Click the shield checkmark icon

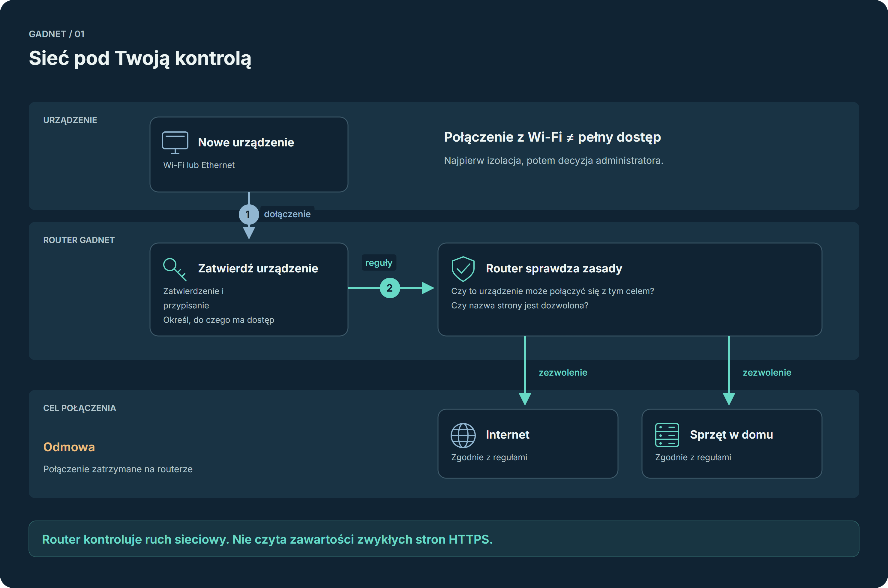coord(463,269)
